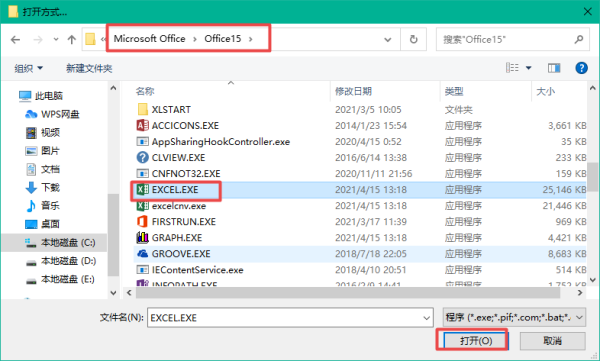Click the XLSTART folder name

tap(171, 109)
